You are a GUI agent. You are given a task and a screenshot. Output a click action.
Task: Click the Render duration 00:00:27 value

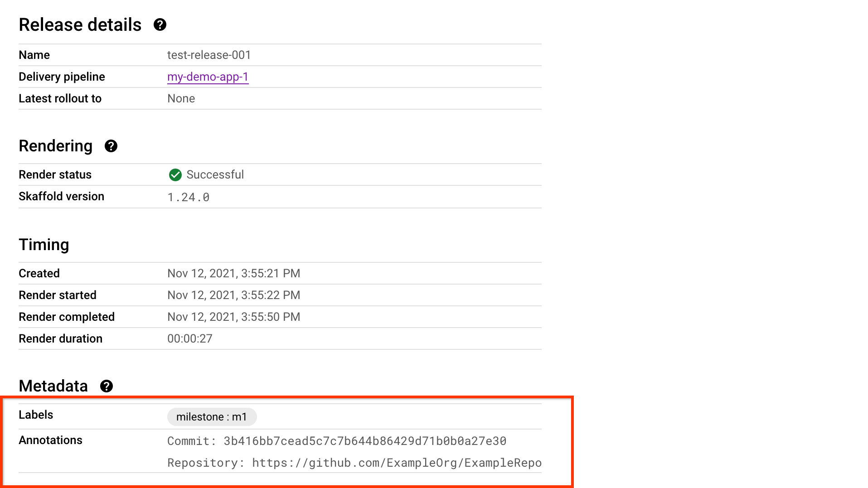(x=189, y=338)
